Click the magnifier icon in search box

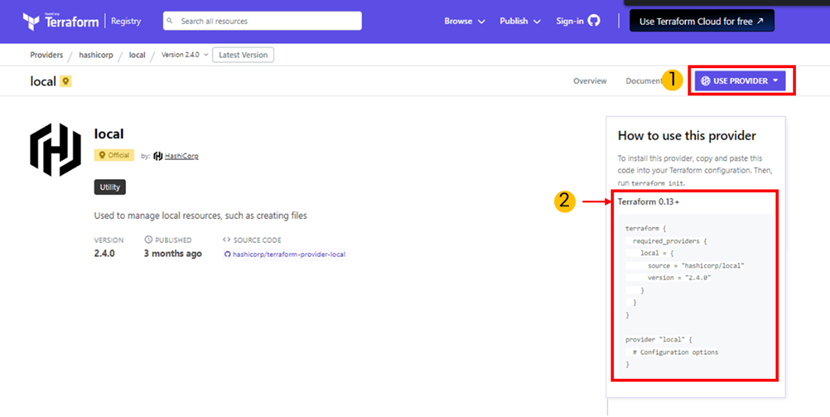170,21
